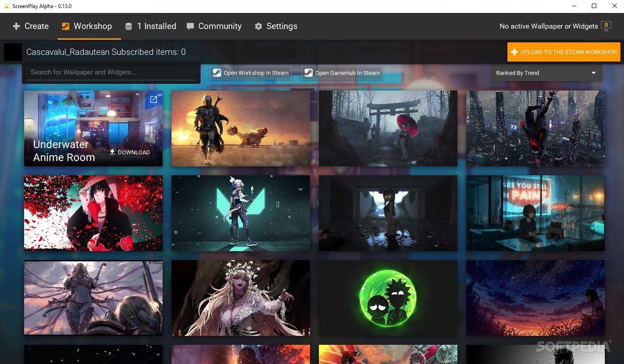
Task: Click the user avatar square
Action: [x=13, y=52]
